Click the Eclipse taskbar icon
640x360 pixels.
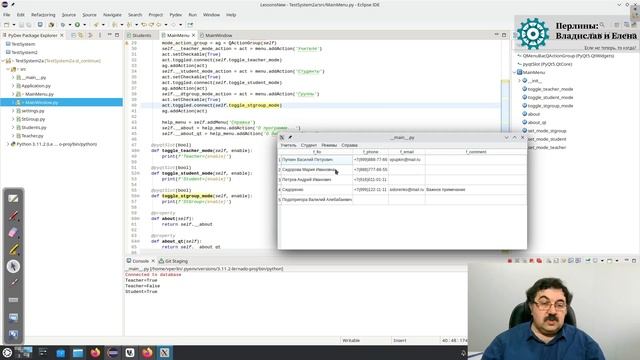[x=113, y=353]
